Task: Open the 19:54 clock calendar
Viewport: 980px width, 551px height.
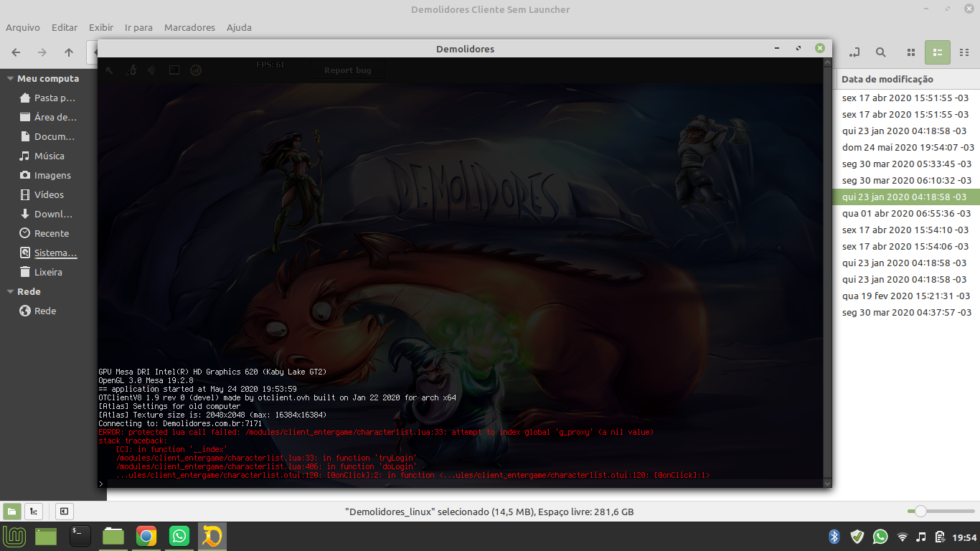Action: pos(963,537)
